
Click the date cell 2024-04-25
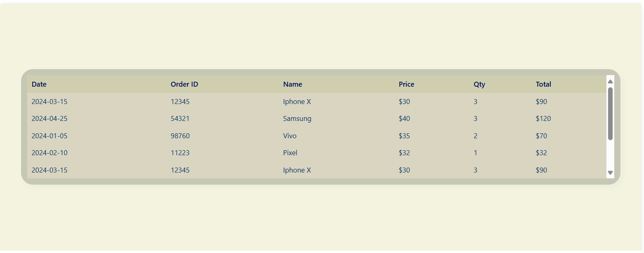tap(50, 119)
